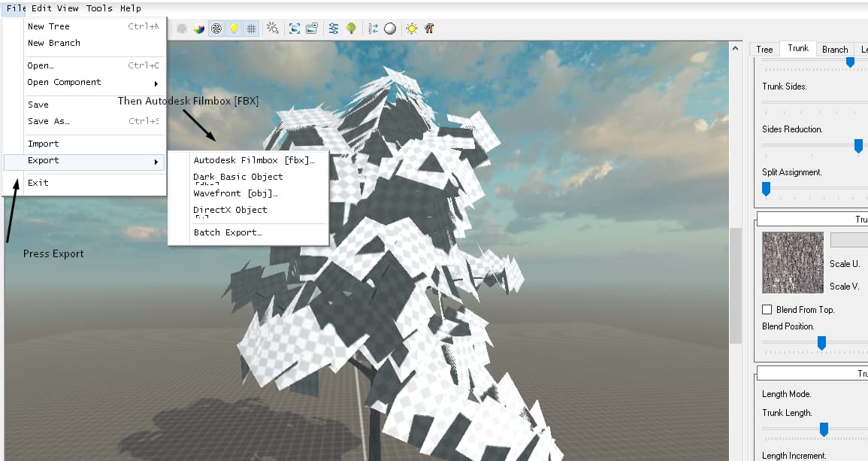The image size is (868, 461).
Task: Click the bark texture thumbnail
Action: [x=792, y=262]
